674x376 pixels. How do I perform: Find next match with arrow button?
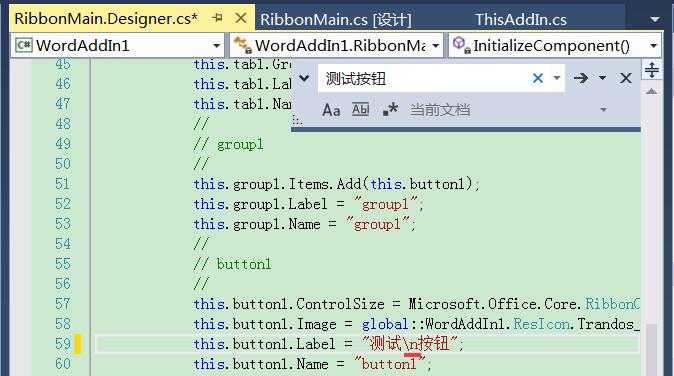pyautogui.click(x=581, y=78)
